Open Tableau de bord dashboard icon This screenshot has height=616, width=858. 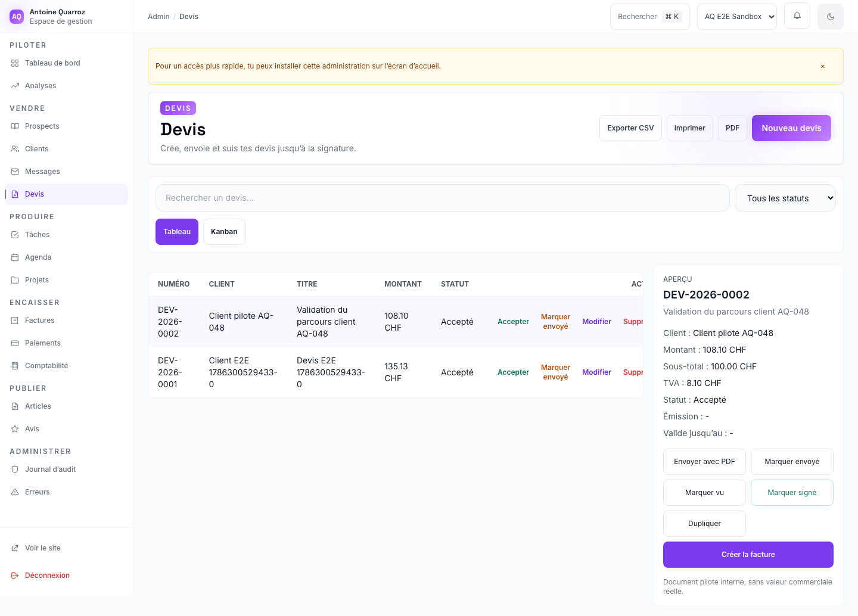click(15, 63)
